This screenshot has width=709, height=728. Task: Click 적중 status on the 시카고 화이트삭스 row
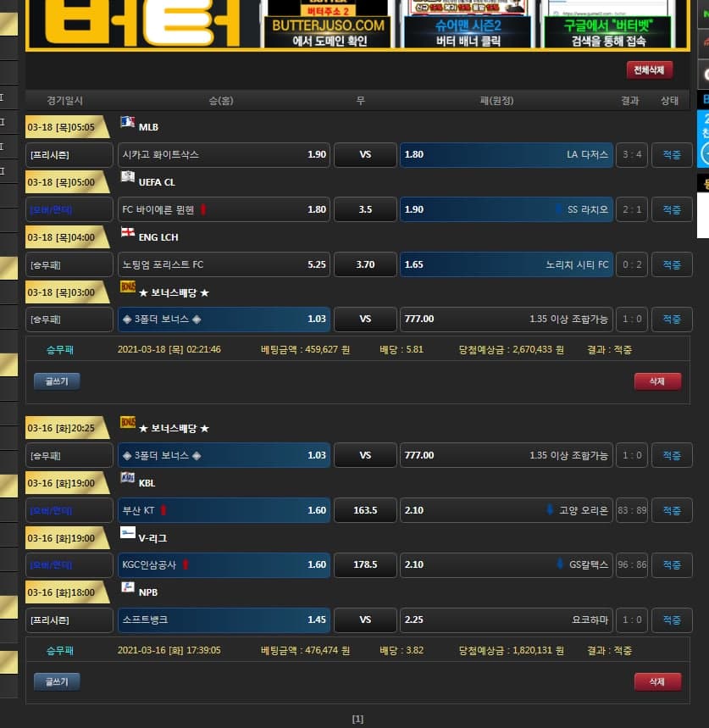[671, 155]
